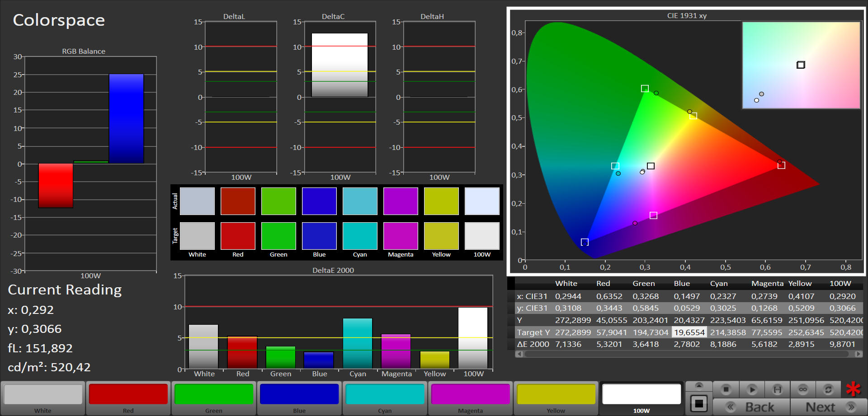Click the refresh arrows icon
Screen dimensions: 868x416
[x=828, y=389]
